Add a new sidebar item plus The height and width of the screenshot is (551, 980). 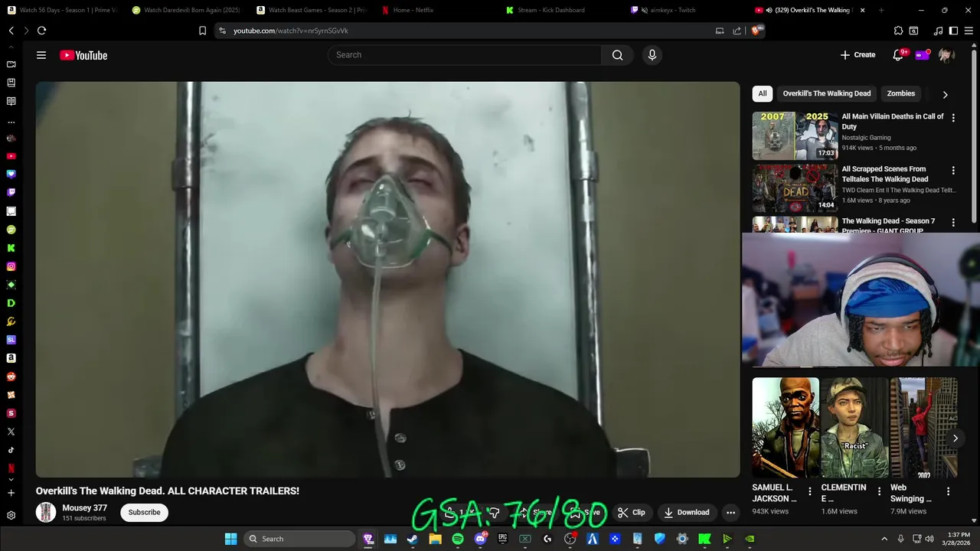point(11,493)
